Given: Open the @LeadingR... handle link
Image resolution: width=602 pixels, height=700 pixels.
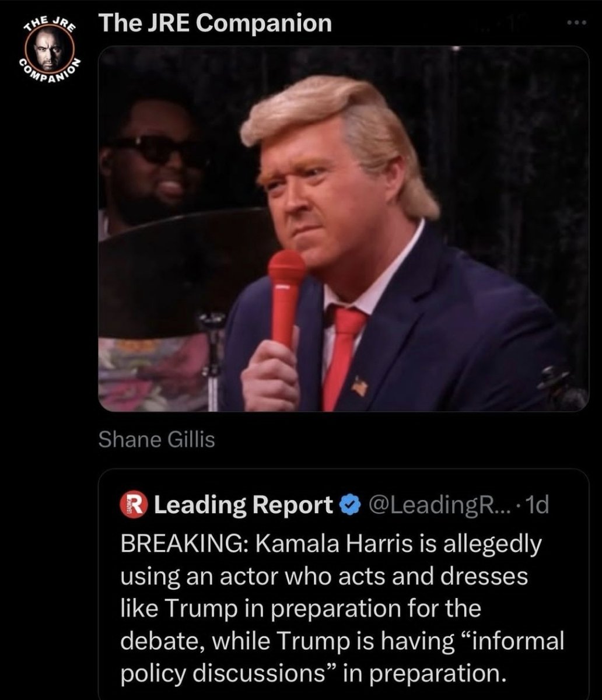Looking at the screenshot, I should tap(439, 505).
